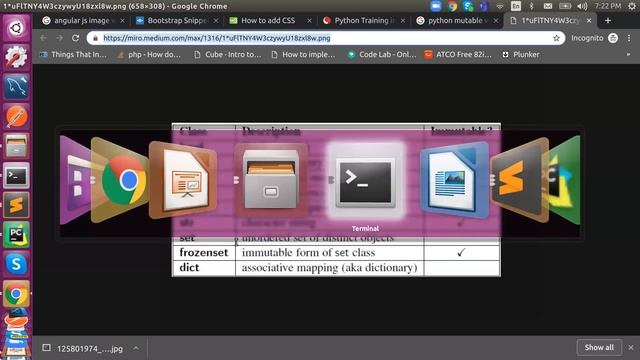Open the downloaded 125801974_....jpg file
This screenshot has width=640, height=360.
[x=83, y=348]
